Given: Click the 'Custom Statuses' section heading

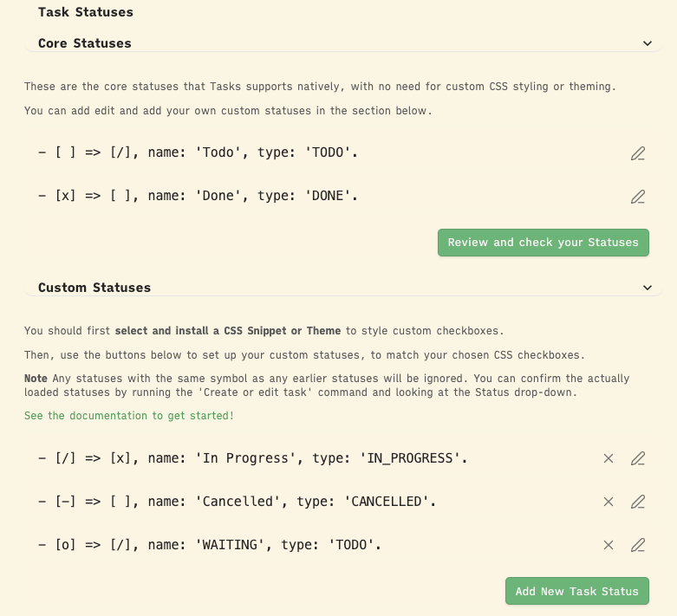Looking at the screenshot, I should point(94,288).
